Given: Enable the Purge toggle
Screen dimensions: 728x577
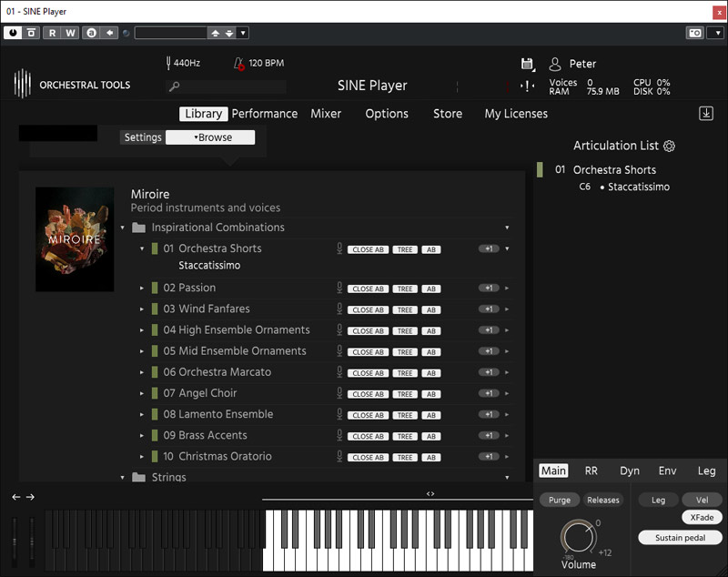Looking at the screenshot, I should click(559, 500).
